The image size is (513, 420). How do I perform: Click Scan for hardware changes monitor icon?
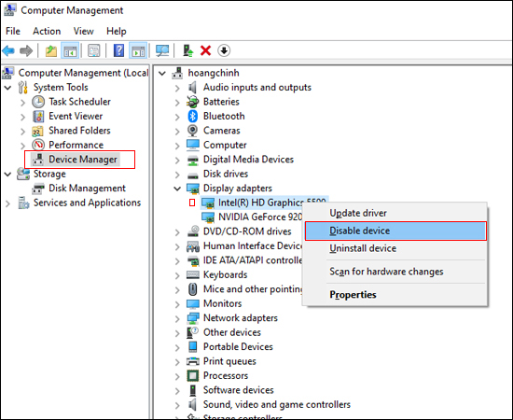[x=162, y=50]
